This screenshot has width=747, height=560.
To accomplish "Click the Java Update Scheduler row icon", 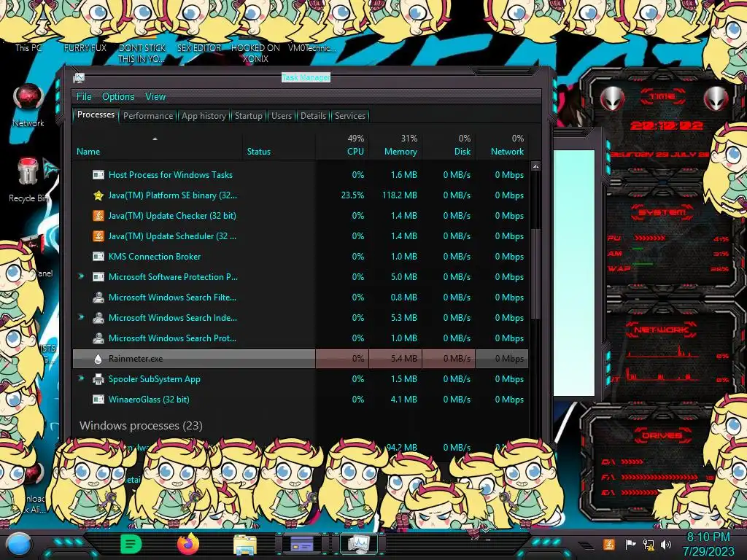I will (x=98, y=236).
